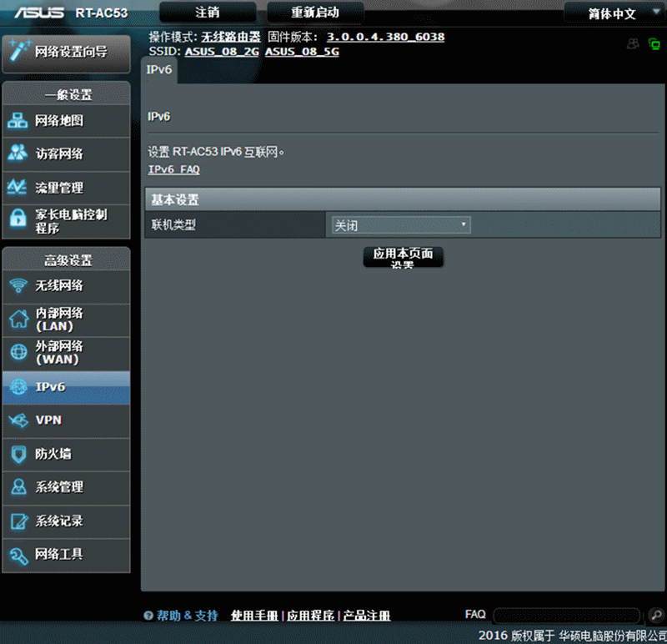Open 网络工具 network tools menu
This screenshot has height=644, width=667.
click(x=67, y=555)
